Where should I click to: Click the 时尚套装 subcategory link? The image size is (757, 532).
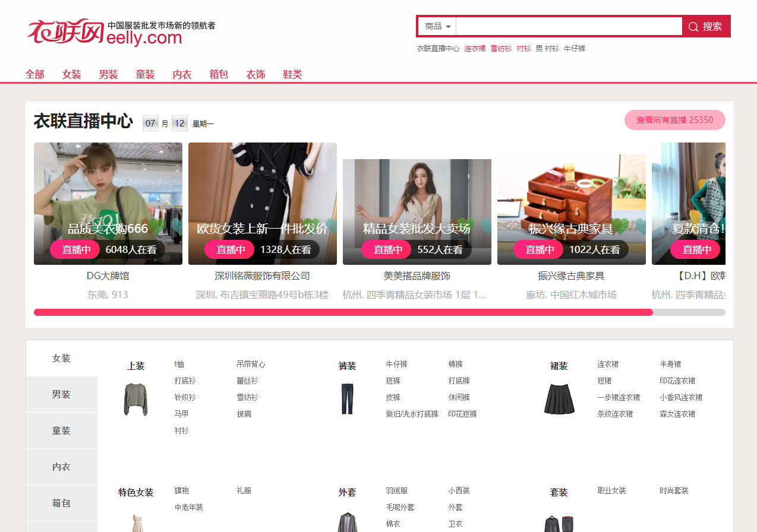pos(674,490)
